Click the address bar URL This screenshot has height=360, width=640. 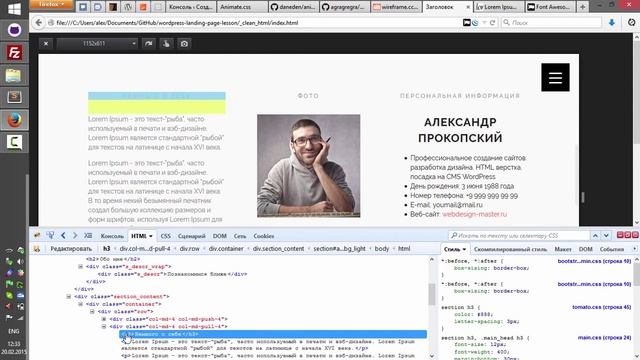pyautogui.click(x=177, y=23)
